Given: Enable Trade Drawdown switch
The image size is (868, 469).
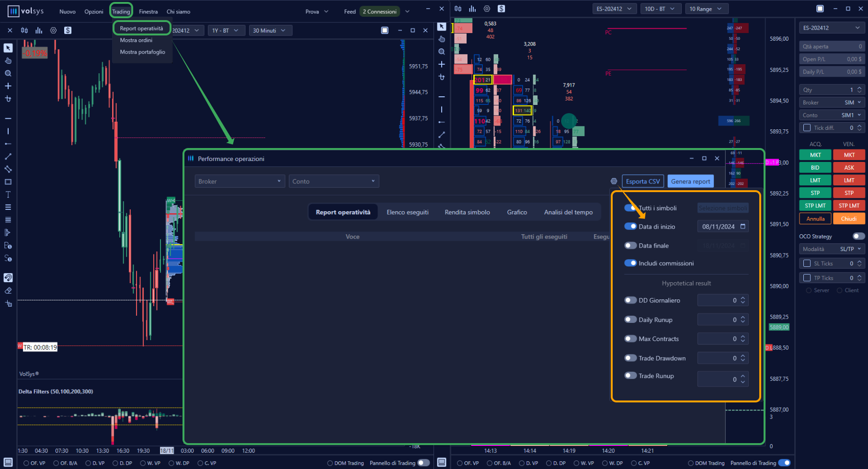Looking at the screenshot, I should [630, 358].
